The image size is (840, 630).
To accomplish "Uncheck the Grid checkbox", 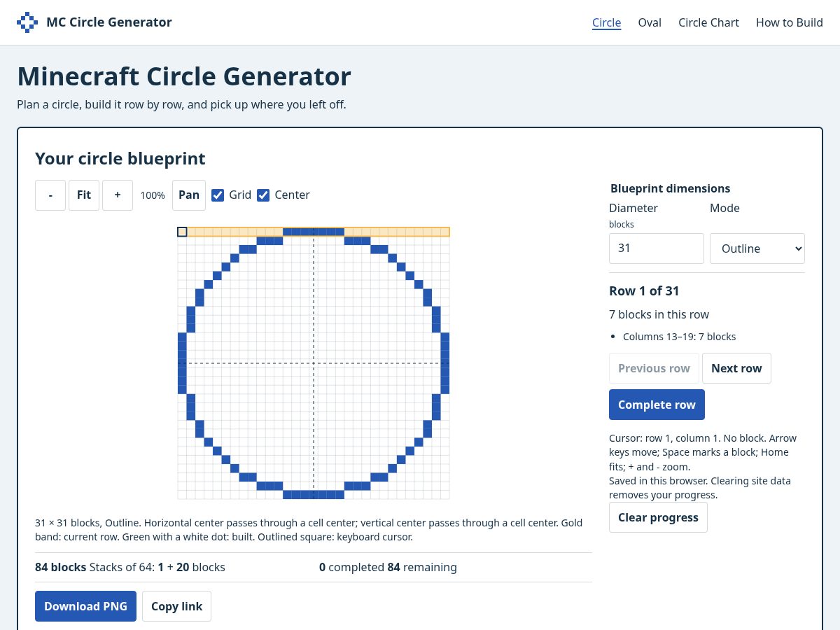I will click(x=218, y=195).
